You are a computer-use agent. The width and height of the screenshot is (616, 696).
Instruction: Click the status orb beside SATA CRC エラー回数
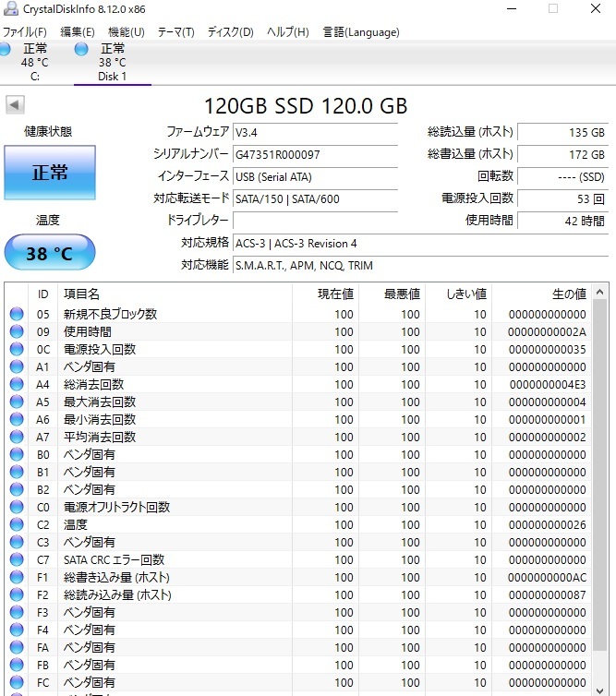[x=17, y=559]
